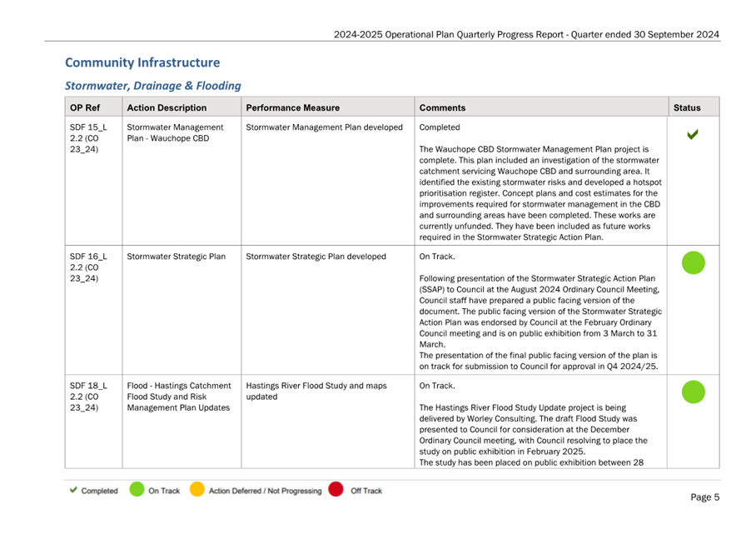The width and height of the screenshot is (756, 534).
Task: Click 'On Track.' comment in SDF 18_L row
Action: pos(437,386)
